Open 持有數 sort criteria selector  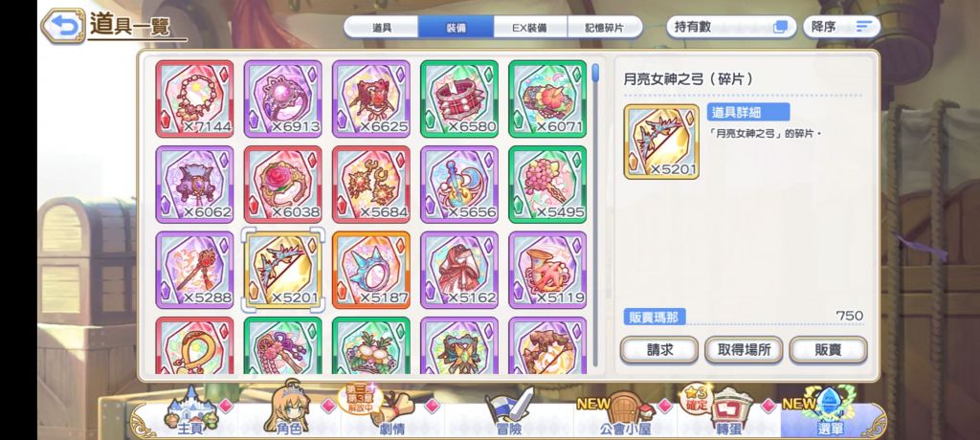coord(731,27)
